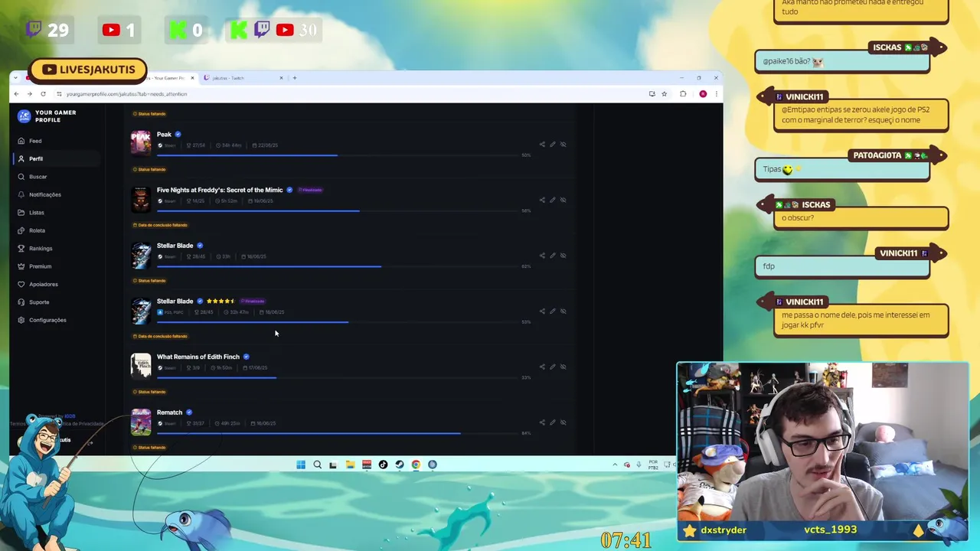Image resolution: width=980 pixels, height=551 pixels.
Task: Open the Feed page in sidebar
Action: [35, 141]
